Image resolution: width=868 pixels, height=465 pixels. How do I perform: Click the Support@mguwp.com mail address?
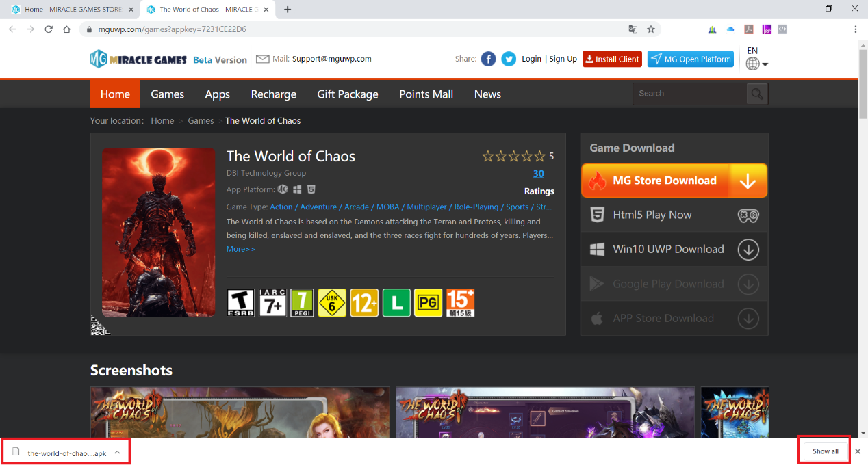[332, 59]
